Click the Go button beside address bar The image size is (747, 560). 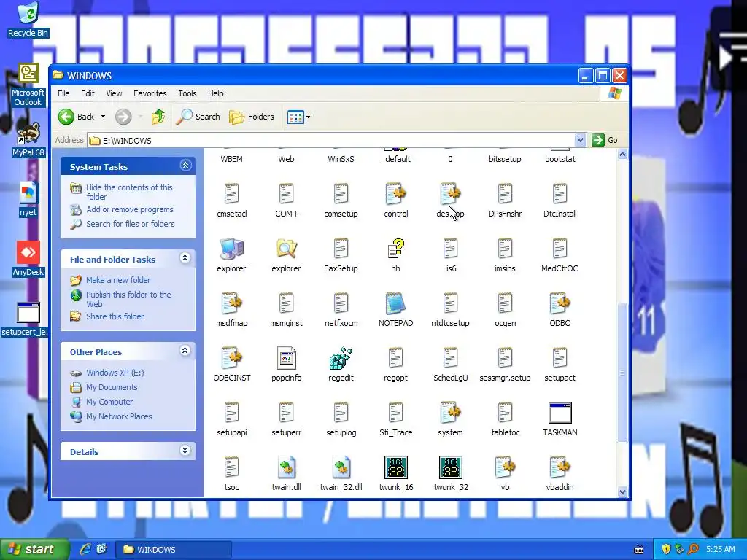(x=605, y=140)
